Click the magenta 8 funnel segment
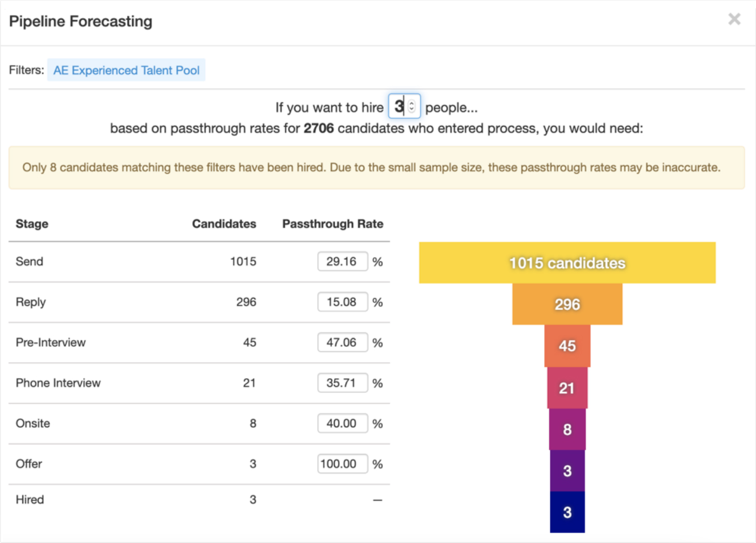Image resolution: width=756 pixels, height=543 pixels. [x=567, y=429]
